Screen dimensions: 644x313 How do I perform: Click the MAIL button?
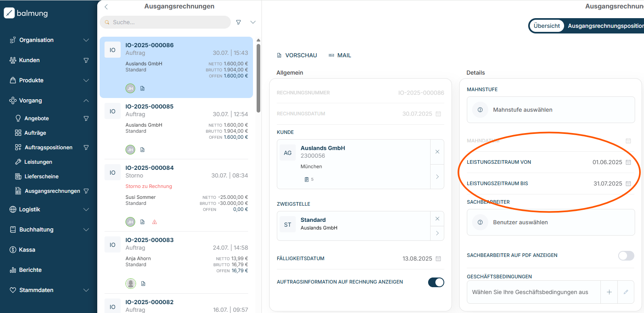(x=340, y=55)
